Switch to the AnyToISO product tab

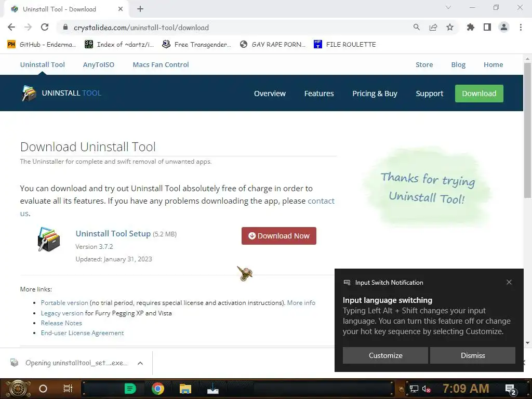point(99,64)
